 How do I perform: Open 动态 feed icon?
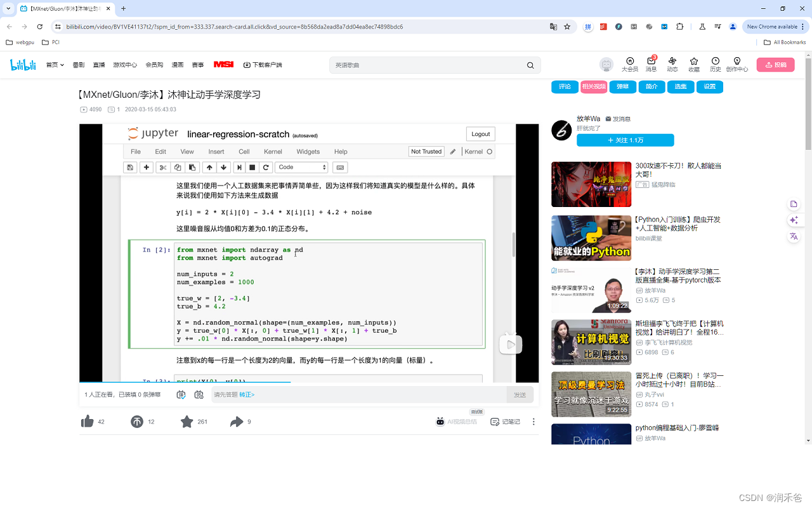(672, 64)
